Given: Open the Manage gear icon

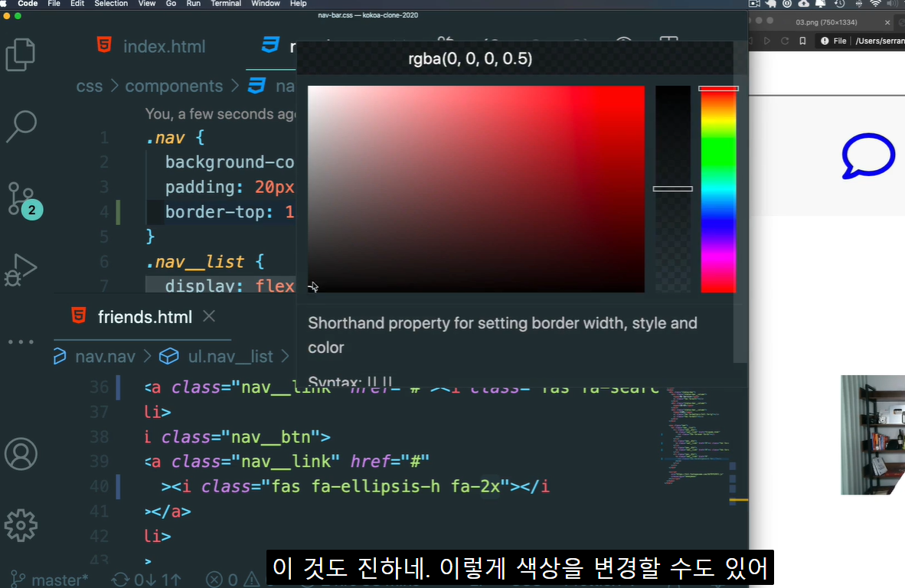Looking at the screenshot, I should pyautogui.click(x=21, y=525).
